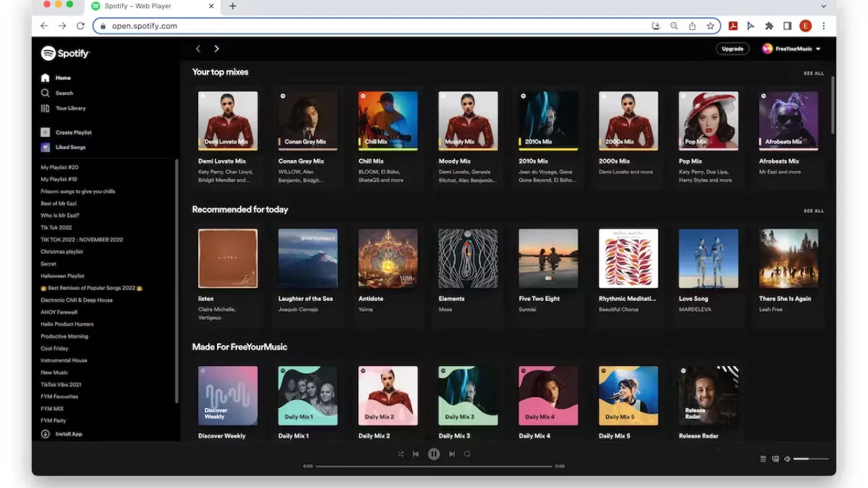Open the browser extensions puzzle icon

coord(769,26)
